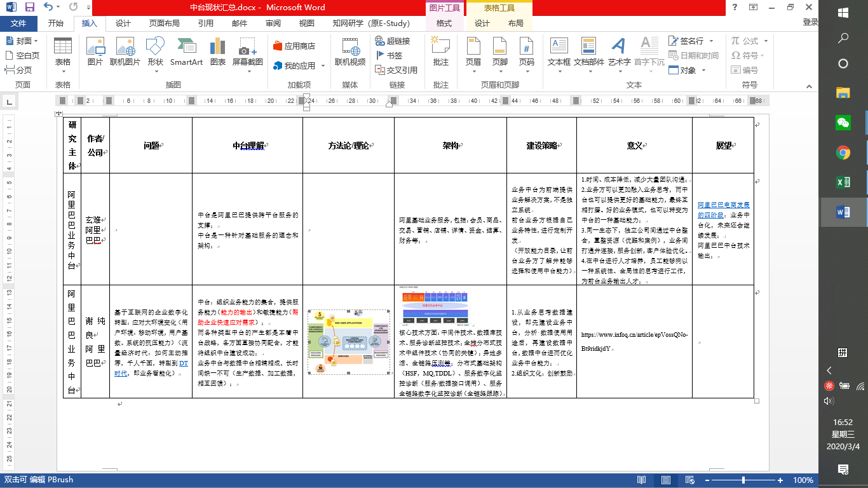Follow the 阿里巴巴电商发展的四阶段 hyperlink

(x=724, y=210)
